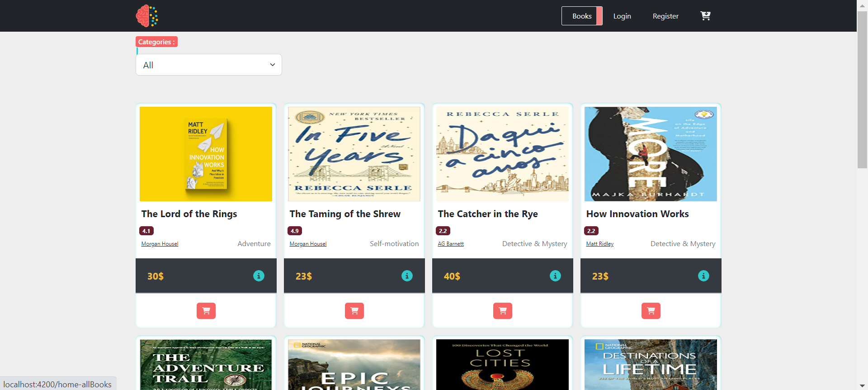Open info icon on How Innovation Works card
This screenshot has width=868, height=390.
tap(703, 276)
